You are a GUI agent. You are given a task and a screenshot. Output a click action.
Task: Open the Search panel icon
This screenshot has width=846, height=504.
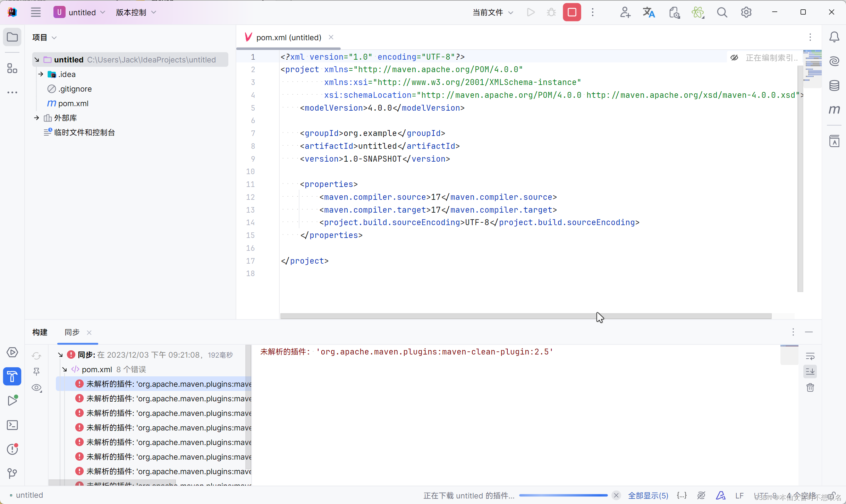tap(722, 12)
